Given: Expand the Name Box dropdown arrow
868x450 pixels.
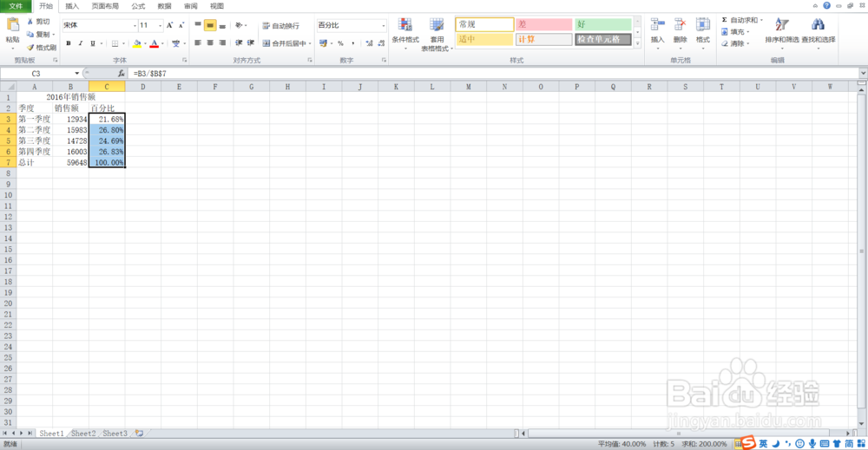Looking at the screenshot, I should click(x=77, y=73).
